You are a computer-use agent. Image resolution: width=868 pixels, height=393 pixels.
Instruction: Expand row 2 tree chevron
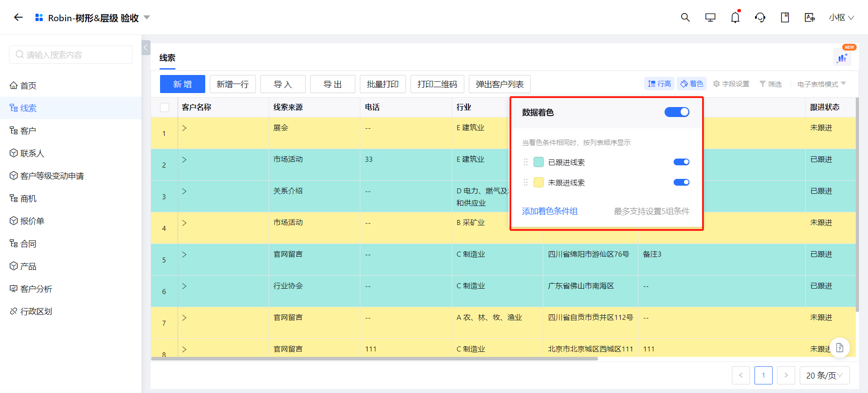click(x=184, y=159)
